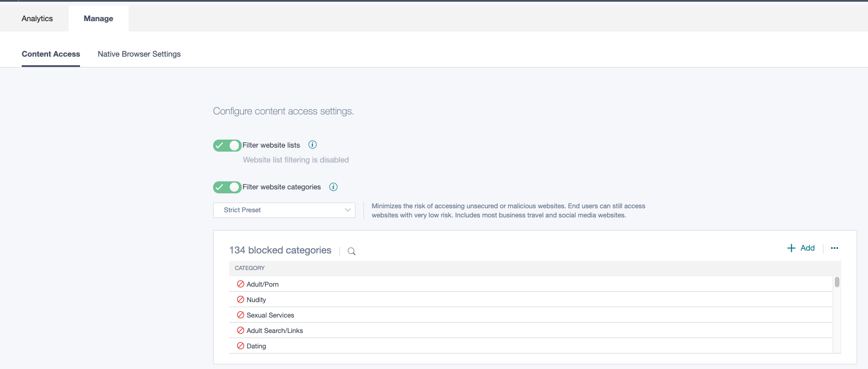
Task: Select the Manage tab
Action: pos(98,18)
